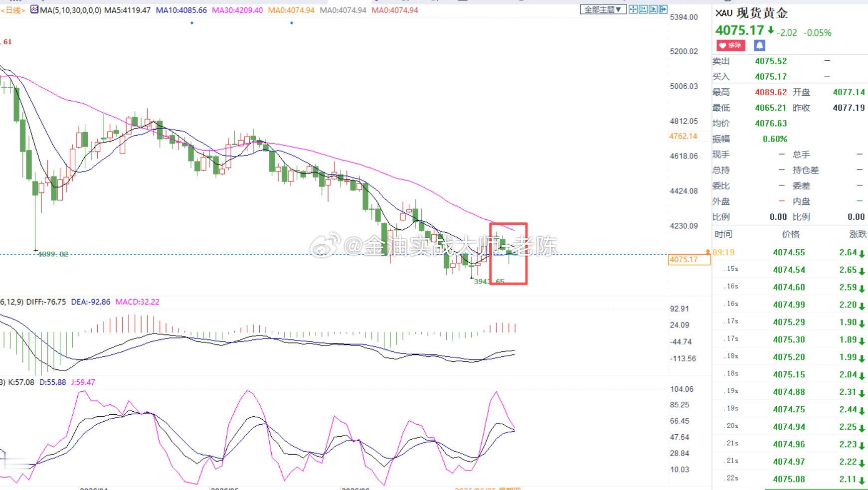Click the 持仓差 label
Image resolution: width=868 pixels, height=490 pixels.
(x=806, y=170)
